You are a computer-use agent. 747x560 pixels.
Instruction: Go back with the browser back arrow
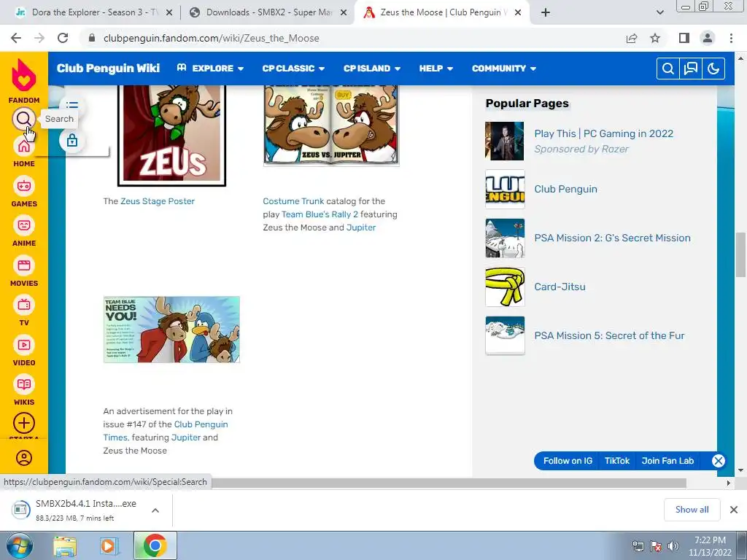(16, 38)
